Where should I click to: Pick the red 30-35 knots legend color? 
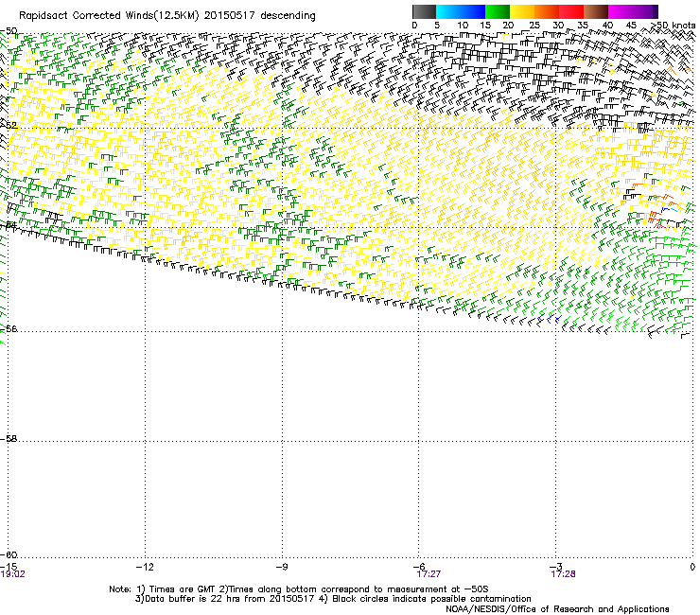[571, 11]
